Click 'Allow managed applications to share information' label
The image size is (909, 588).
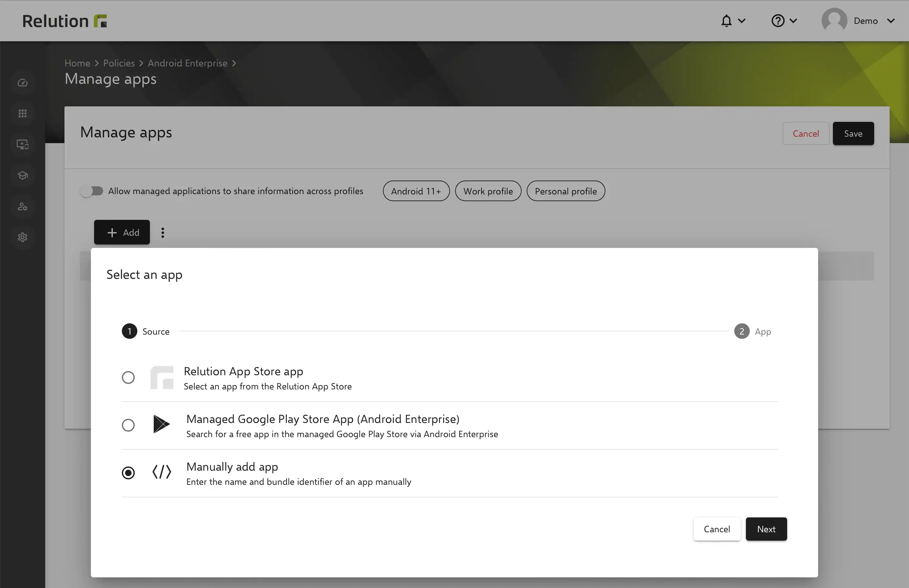click(x=236, y=191)
